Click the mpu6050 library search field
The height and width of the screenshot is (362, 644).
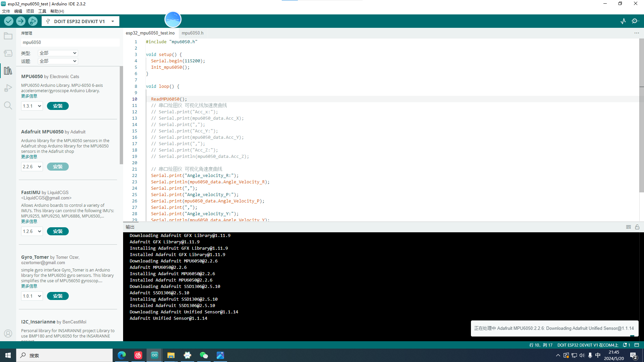(x=70, y=42)
